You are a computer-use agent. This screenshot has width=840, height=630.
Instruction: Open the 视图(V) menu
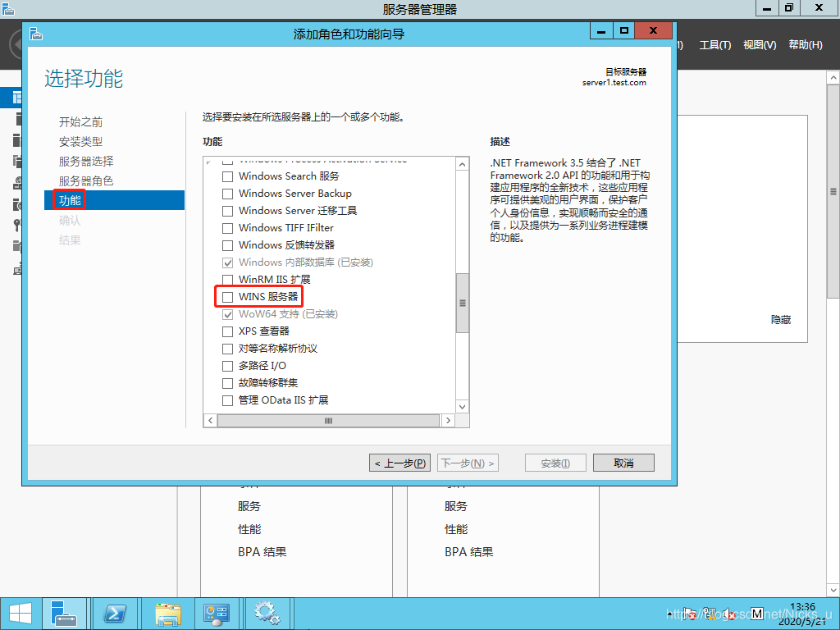tap(760, 45)
